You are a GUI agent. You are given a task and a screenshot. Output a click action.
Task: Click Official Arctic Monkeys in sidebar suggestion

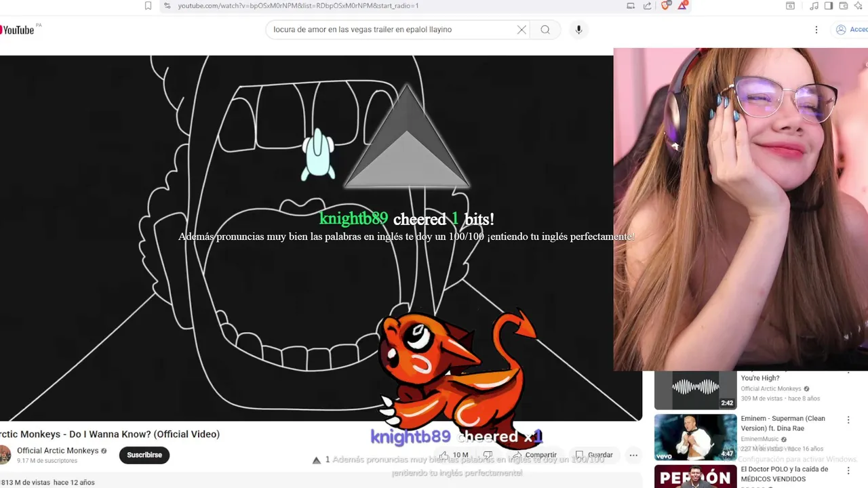tap(771, 389)
